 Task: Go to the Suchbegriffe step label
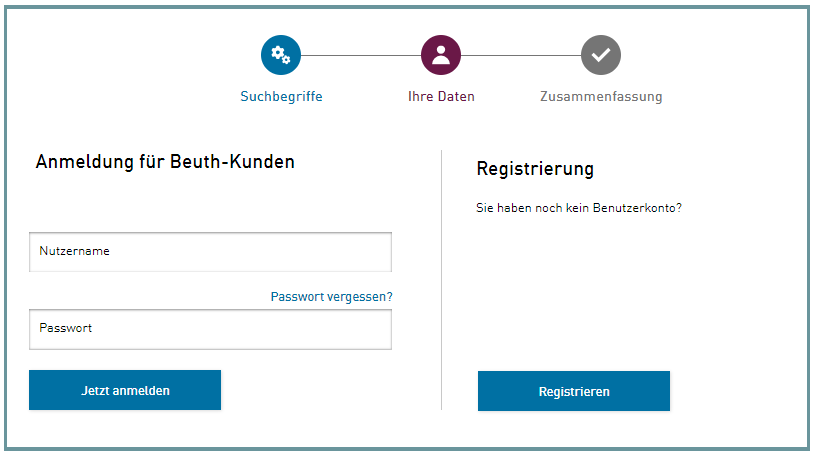coord(281,97)
